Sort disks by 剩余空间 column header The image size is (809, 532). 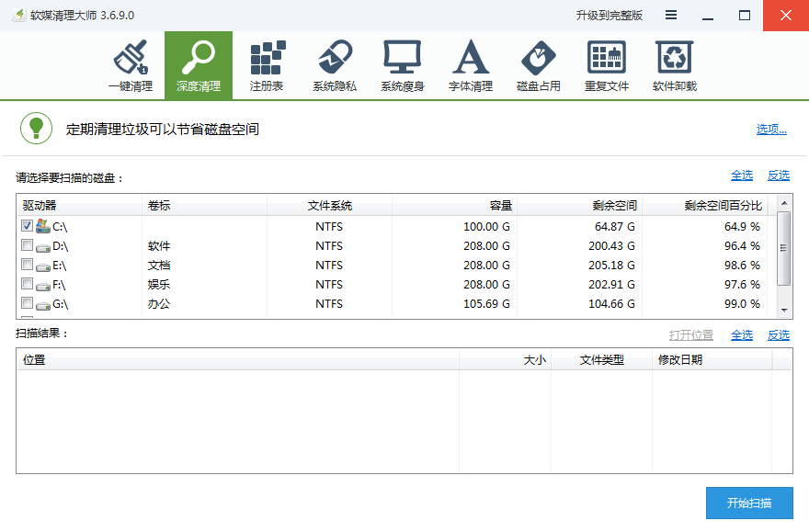point(580,205)
